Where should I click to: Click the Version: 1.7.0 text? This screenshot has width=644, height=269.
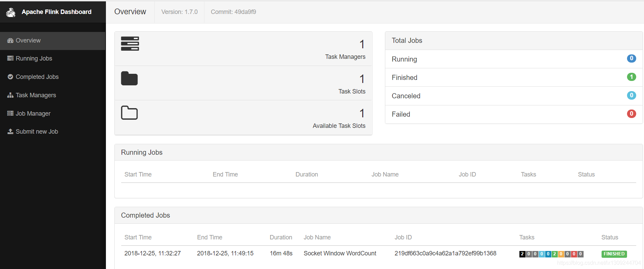pyautogui.click(x=179, y=12)
